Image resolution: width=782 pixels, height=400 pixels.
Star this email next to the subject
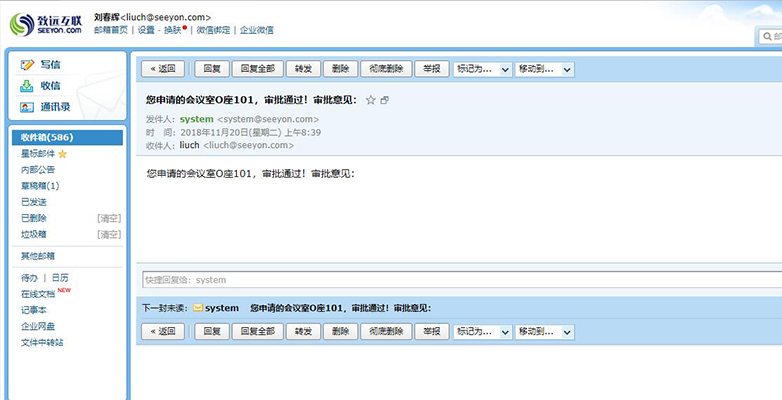pyautogui.click(x=371, y=100)
